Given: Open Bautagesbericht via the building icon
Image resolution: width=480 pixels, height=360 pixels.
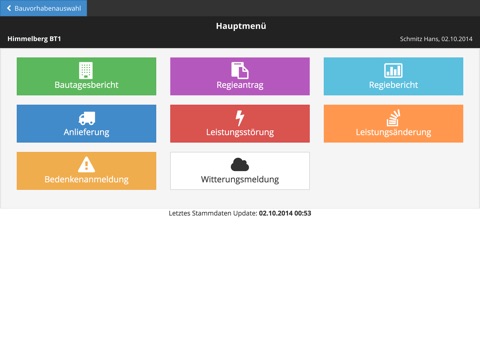Looking at the screenshot, I should (86, 70).
